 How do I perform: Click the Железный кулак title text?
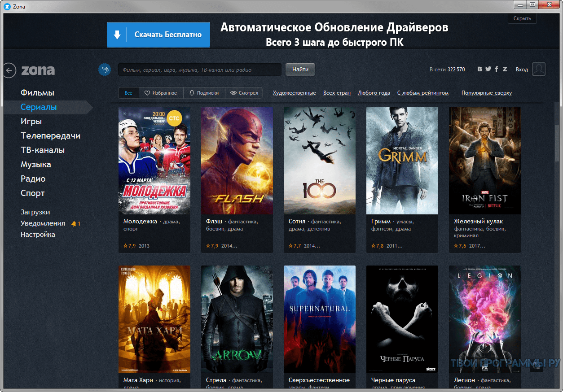(x=478, y=222)
